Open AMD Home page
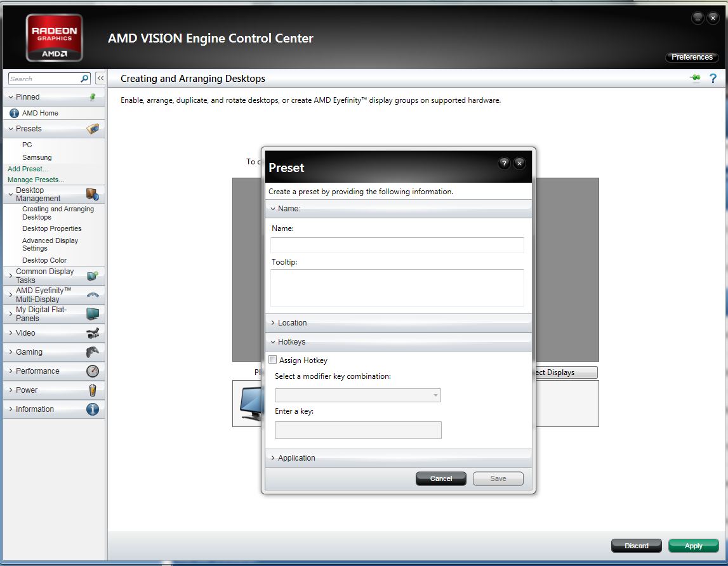Image resolution: width=728 pixels, height=566 pixels. (40, 113)
